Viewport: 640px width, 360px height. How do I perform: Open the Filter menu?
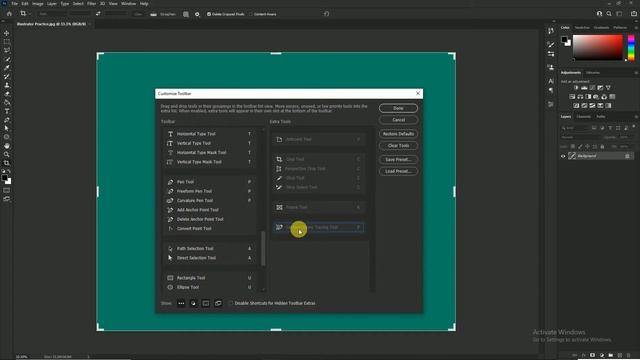point(91,4)
